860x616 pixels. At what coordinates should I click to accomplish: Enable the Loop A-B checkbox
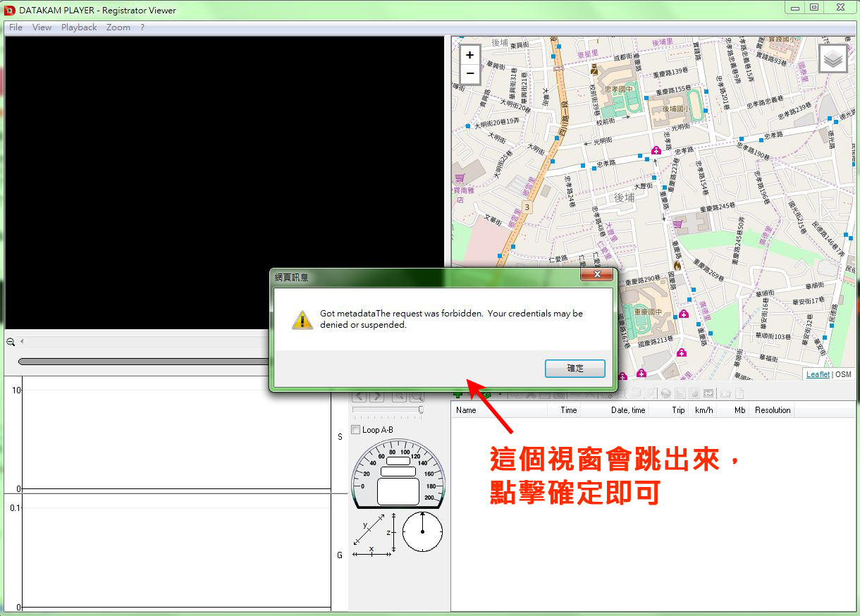click(x=356, y=430)
